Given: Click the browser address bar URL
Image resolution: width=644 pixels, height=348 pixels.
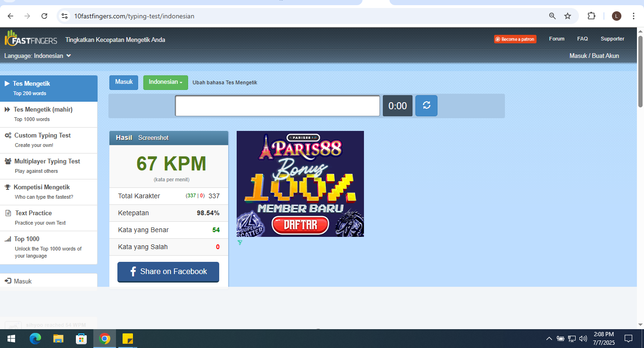Looking at the screenshot, I should point(134,16).
